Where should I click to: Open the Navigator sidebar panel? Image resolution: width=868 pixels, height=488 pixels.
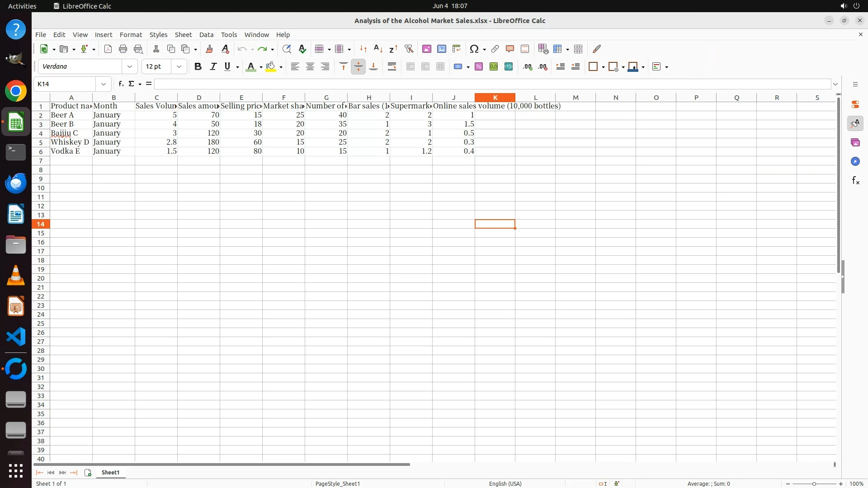pos(855,162)
